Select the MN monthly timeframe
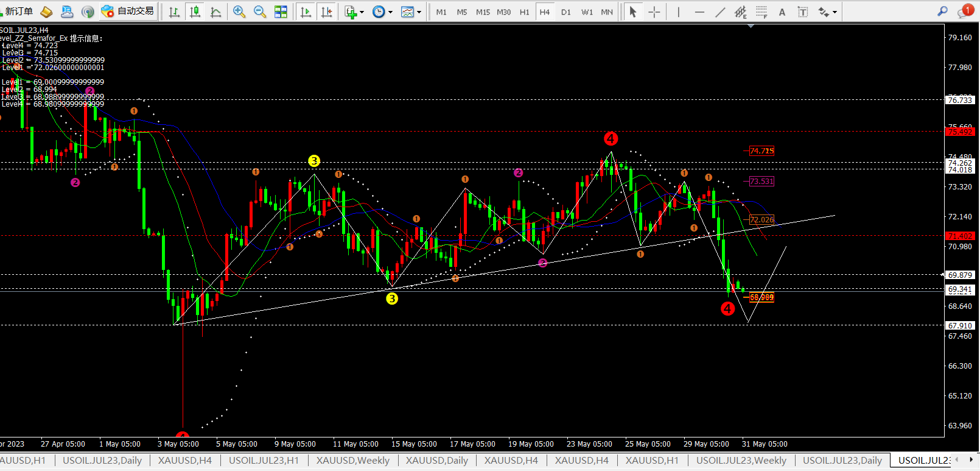 (x=607, y=12)
